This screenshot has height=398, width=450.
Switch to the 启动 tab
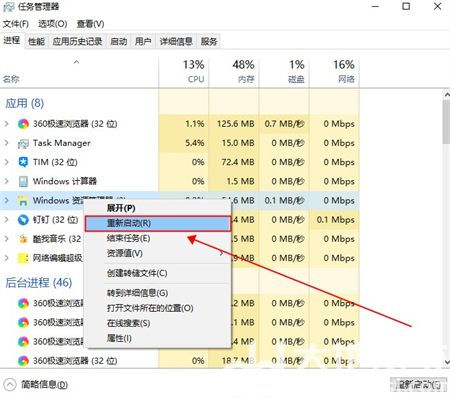click(119, 41)
